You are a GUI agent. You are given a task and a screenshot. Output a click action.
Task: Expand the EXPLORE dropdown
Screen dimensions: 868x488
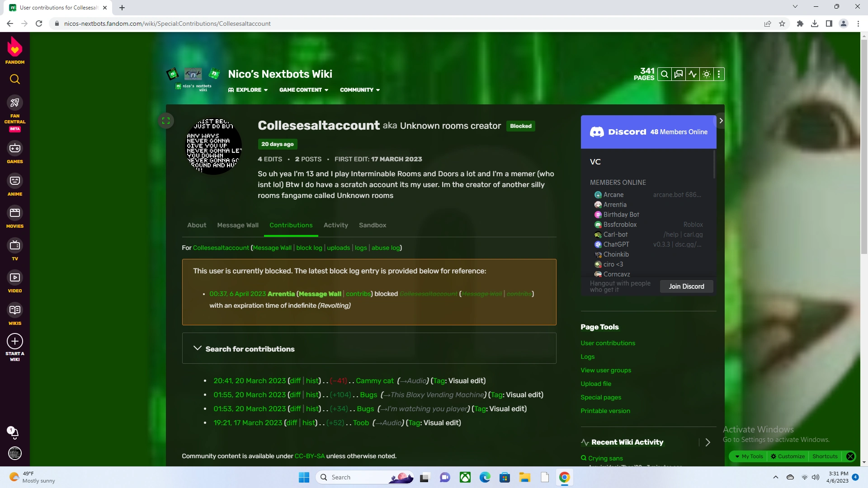click(x=248, y=89)
